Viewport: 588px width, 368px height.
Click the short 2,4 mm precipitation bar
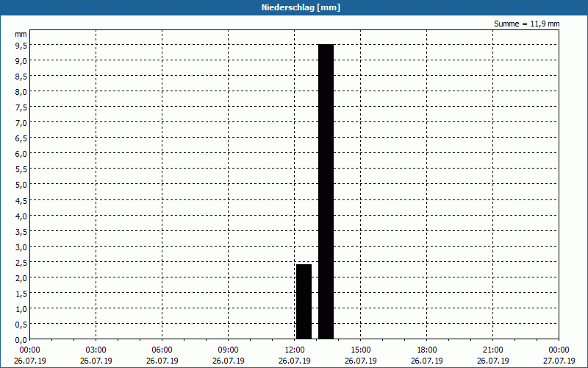(304, 302)
